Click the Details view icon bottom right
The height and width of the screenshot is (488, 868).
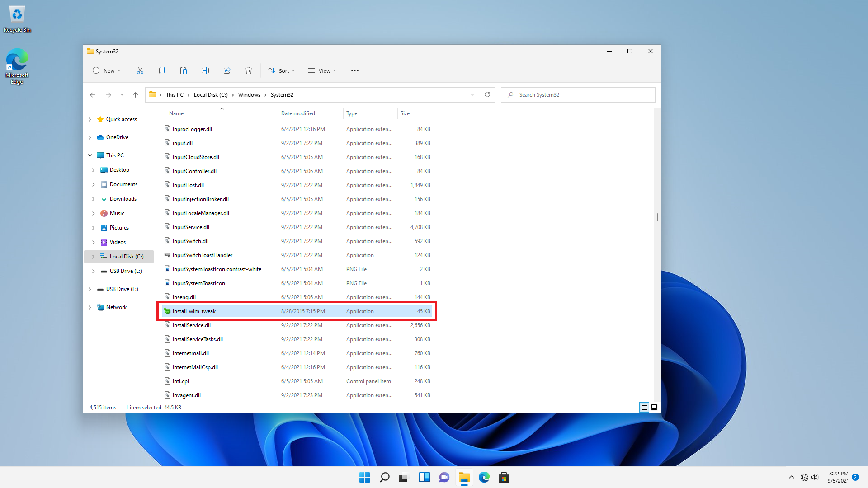(644, 407)
